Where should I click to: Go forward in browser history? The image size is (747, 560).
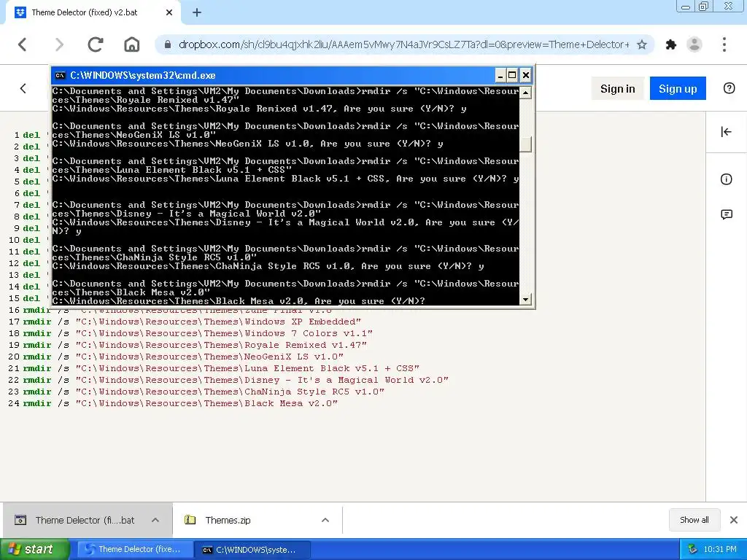point(58,44)
